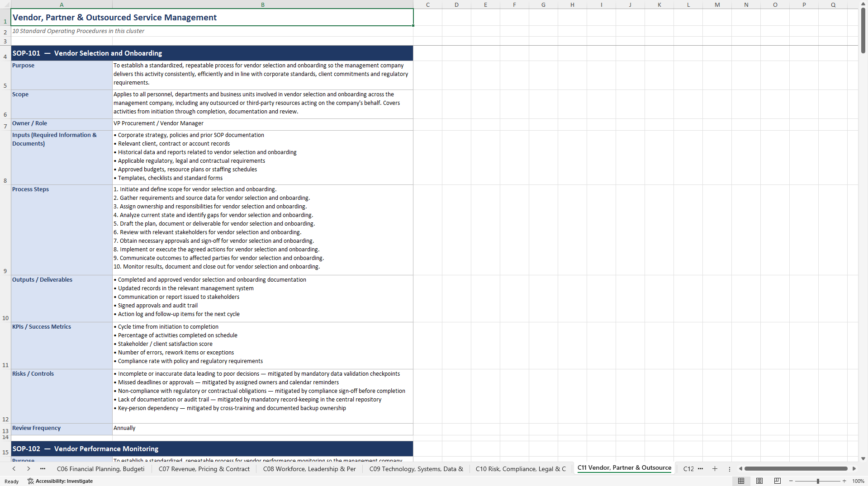Select the Review Frequency label cell
The width and height of the screenshot is (868, 486).
coord(62,429)
